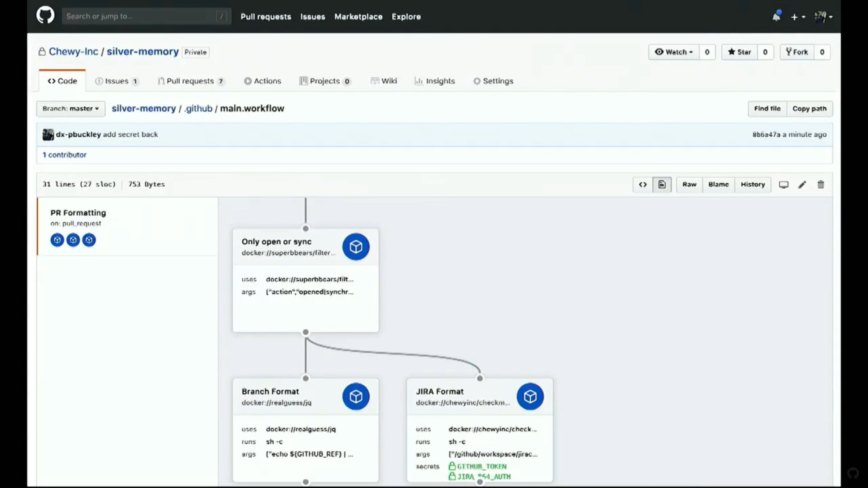Open notifications bell

pos(776,16)
